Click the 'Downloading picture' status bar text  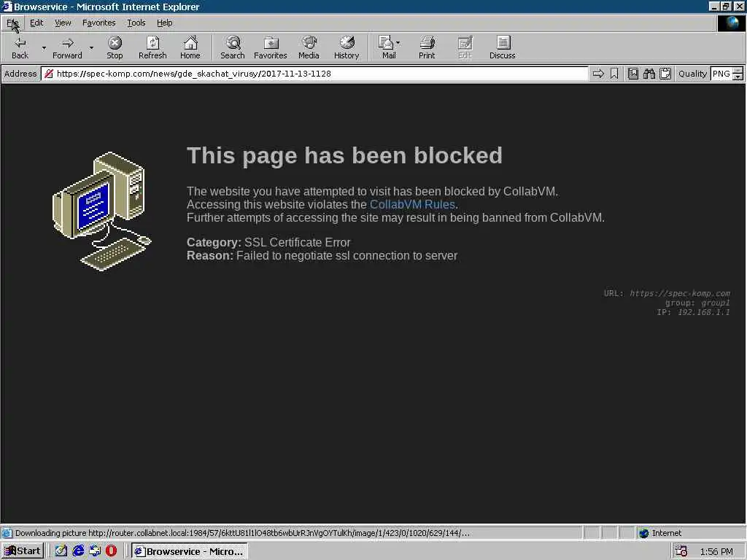coord(242,533)
